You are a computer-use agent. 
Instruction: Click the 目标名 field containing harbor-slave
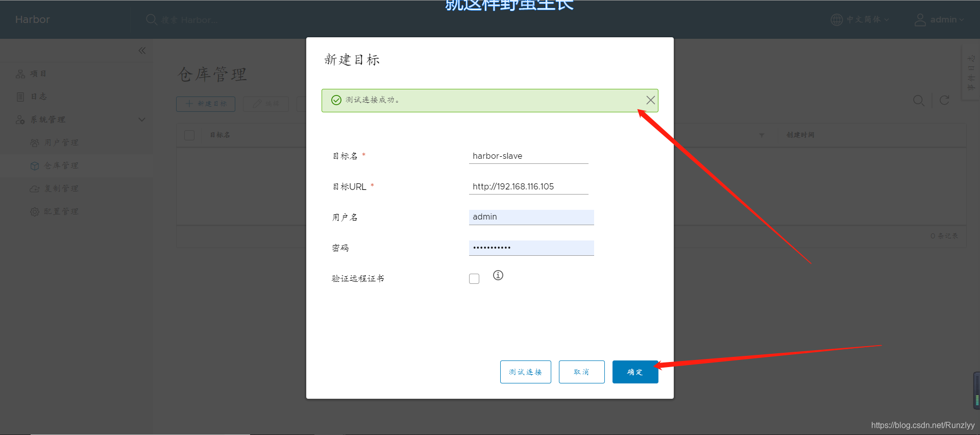tap(528, 156)
